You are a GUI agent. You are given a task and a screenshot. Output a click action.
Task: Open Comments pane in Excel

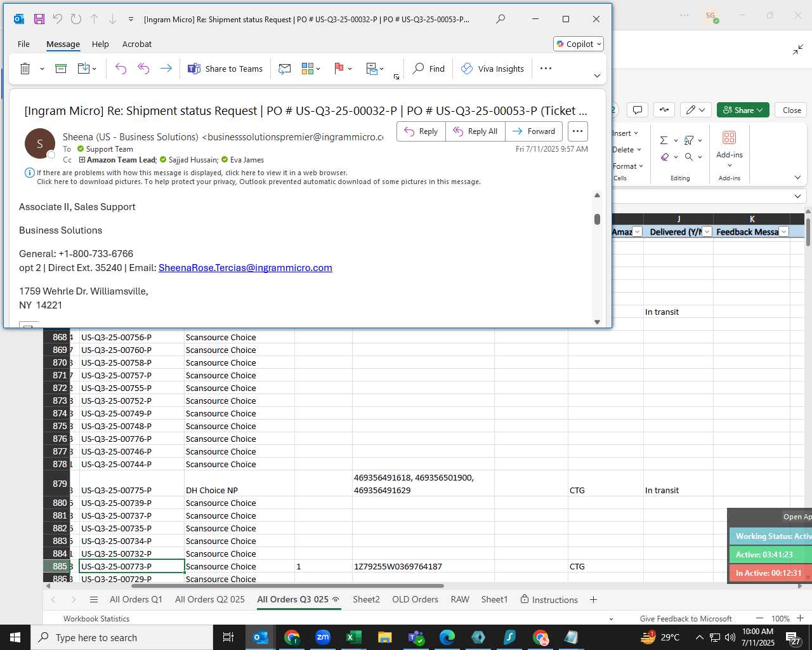coord(638,110)
